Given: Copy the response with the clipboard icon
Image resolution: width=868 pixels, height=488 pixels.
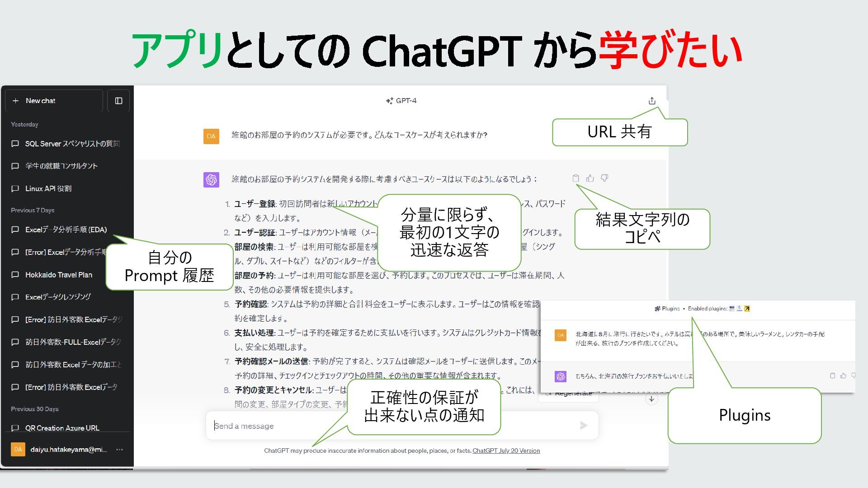Looking at the screenshot, I should (x=576, y=178).
